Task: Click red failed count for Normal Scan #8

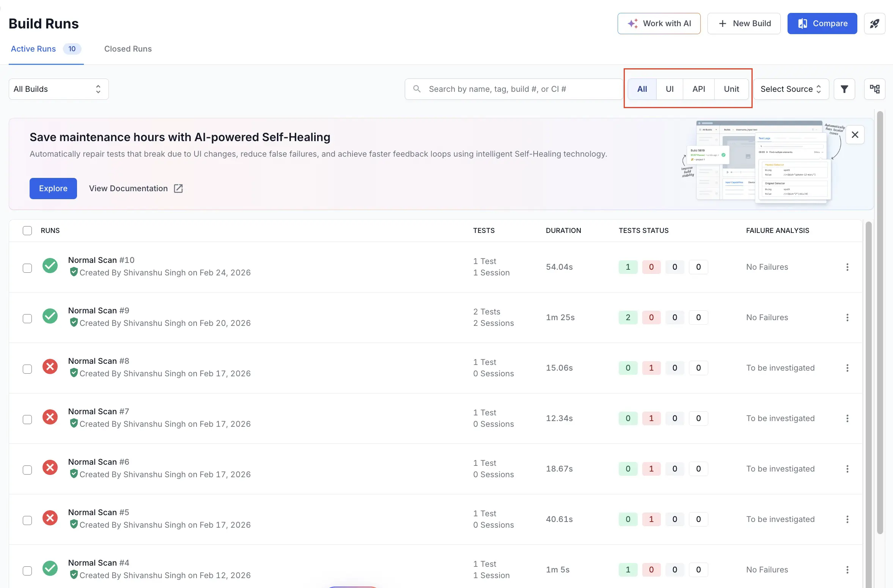Action: coord(651,368)
